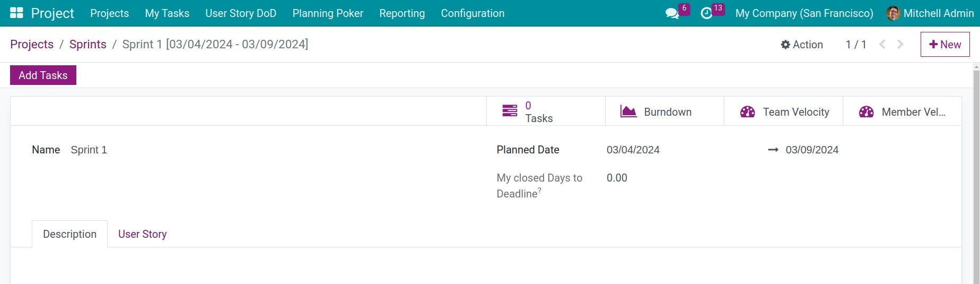Open the Member Velocity report button

pos(902,111)
